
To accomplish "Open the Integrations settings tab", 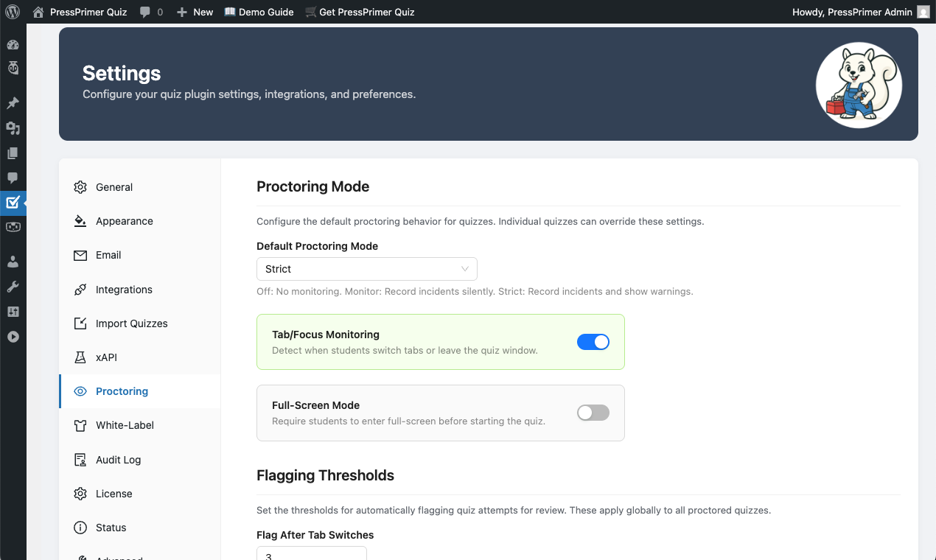I will 140,290.
